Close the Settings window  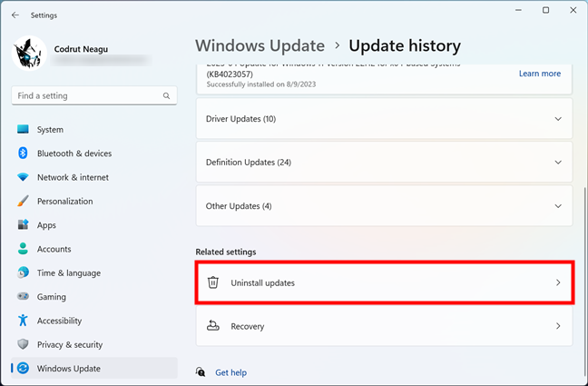[573, 10]
